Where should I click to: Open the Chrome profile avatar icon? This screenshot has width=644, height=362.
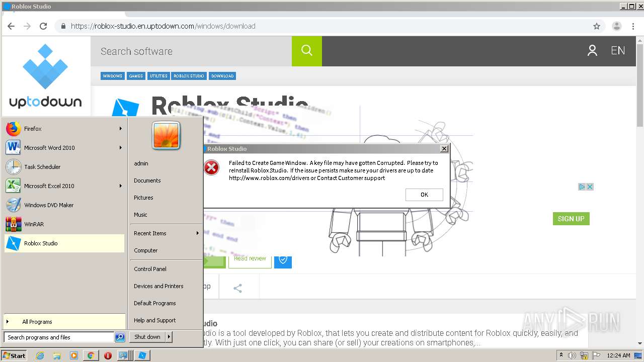click(x=616, y=26)
